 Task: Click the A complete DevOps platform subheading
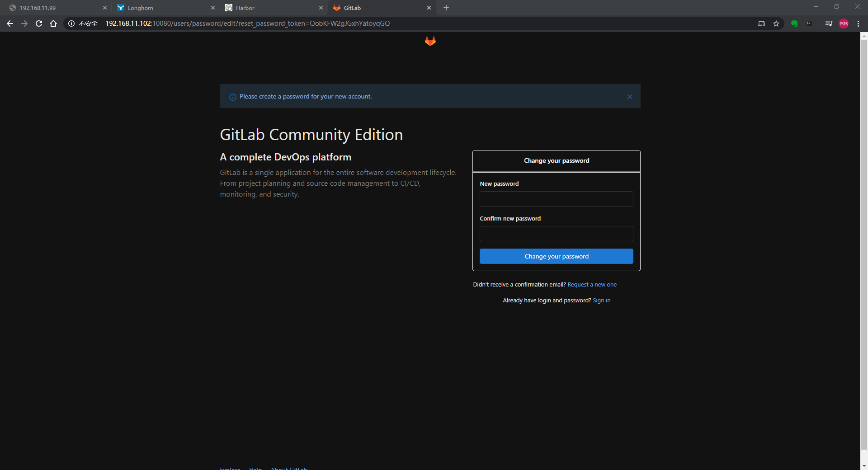click(x=286, y=157)
